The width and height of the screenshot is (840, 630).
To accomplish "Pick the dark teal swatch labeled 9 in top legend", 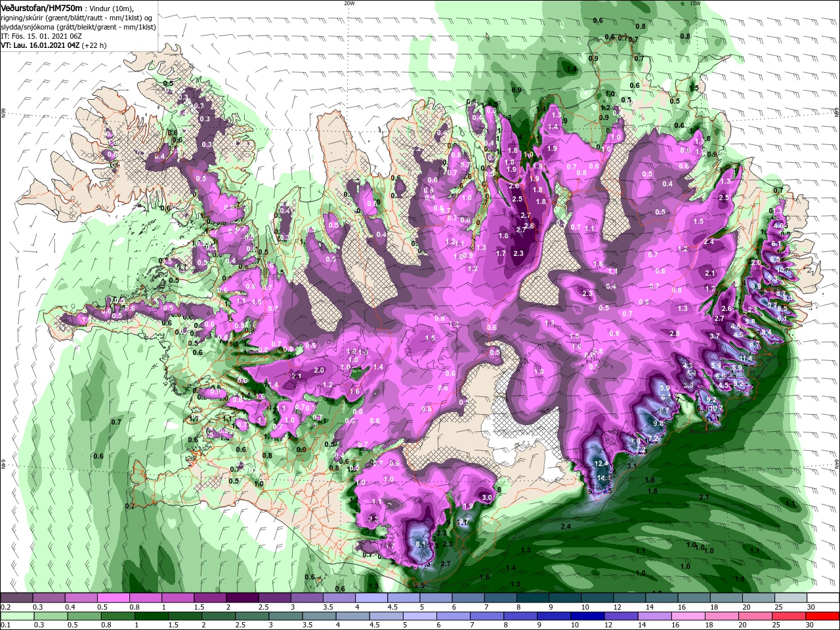I will tap(564, 598).
